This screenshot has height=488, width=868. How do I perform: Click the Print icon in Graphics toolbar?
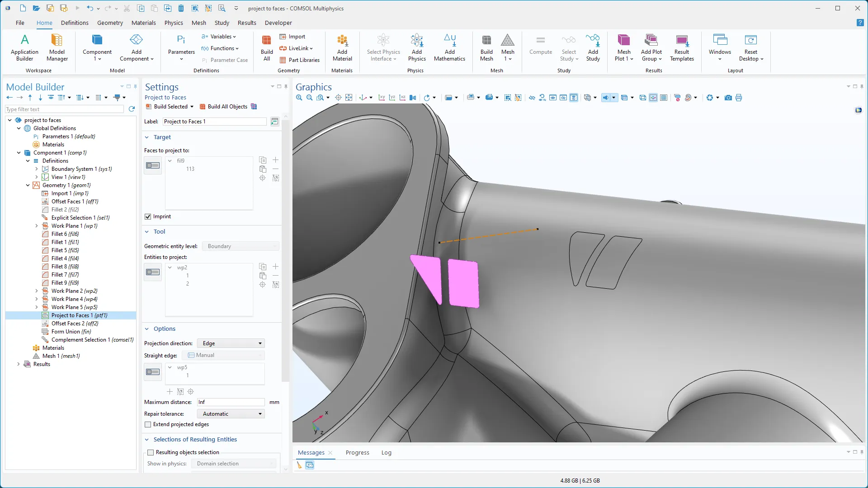pos(739,98)
